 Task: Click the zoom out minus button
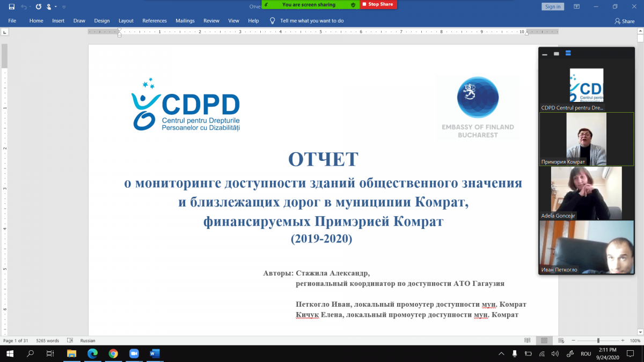[x=573, y=341]
